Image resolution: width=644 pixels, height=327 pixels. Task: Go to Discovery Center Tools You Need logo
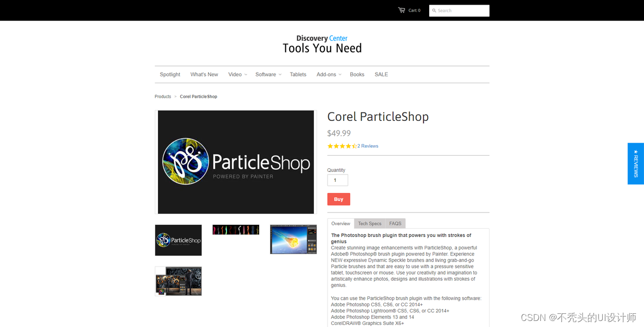(x=322, y=44)
